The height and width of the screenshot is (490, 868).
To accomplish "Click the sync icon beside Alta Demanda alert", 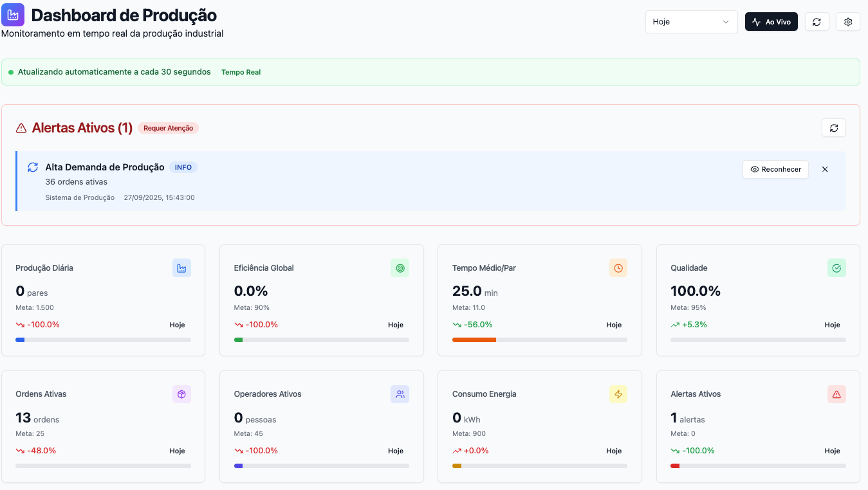I will coord(33,167).
